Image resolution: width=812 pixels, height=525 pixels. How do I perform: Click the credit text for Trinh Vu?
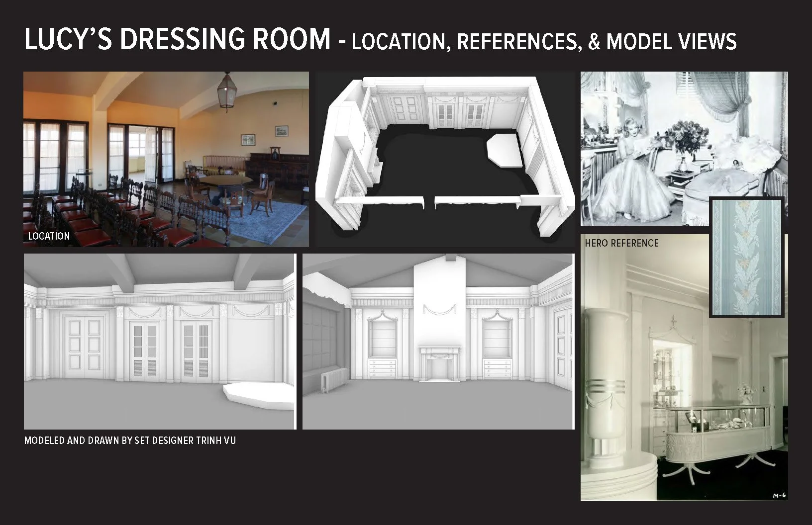pyautogui.click(x=131, y=439)
